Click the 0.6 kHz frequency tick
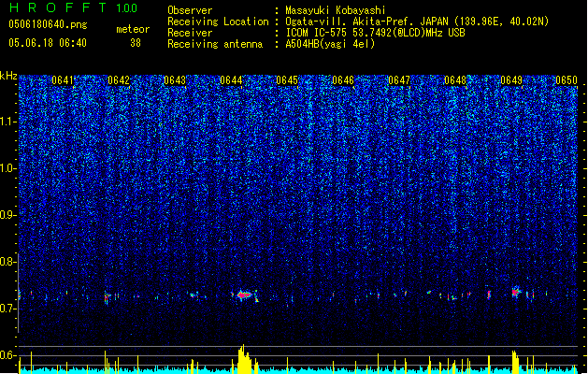The image size is (588, 374). coord(8,355)
